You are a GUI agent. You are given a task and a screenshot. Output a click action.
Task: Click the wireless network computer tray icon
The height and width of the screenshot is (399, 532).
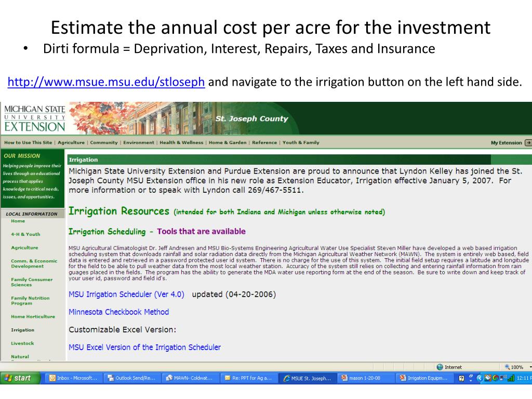pos(503,378)
